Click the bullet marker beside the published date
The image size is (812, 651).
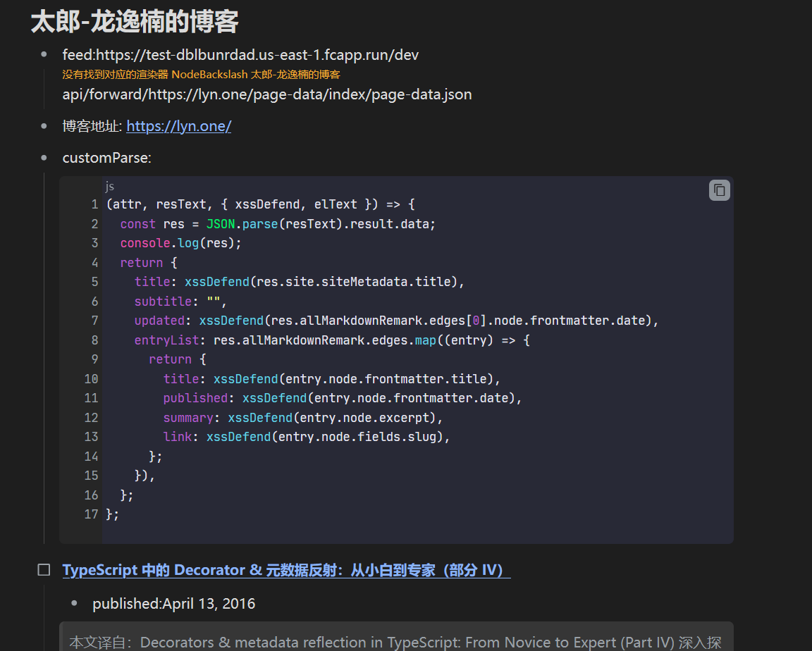click(75, 603)
